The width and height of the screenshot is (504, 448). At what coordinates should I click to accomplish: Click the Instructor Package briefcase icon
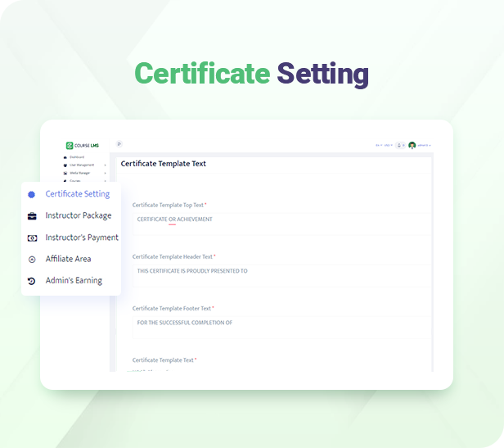(32, 216)
